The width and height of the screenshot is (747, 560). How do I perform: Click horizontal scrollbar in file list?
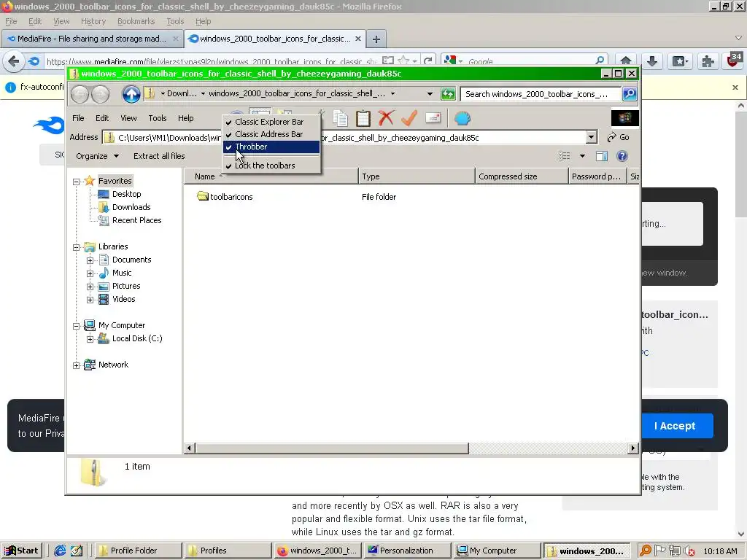click(332, 448)
